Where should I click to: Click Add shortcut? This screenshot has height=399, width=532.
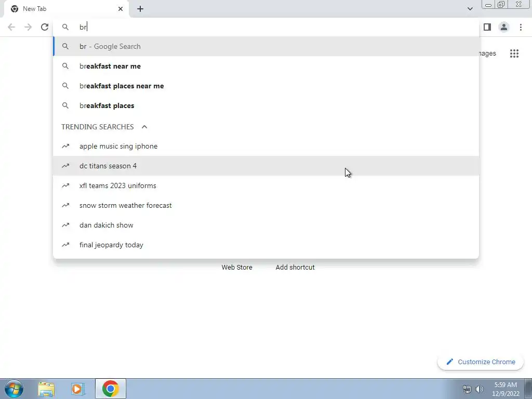pyautogui.click(x=295, y=268)
